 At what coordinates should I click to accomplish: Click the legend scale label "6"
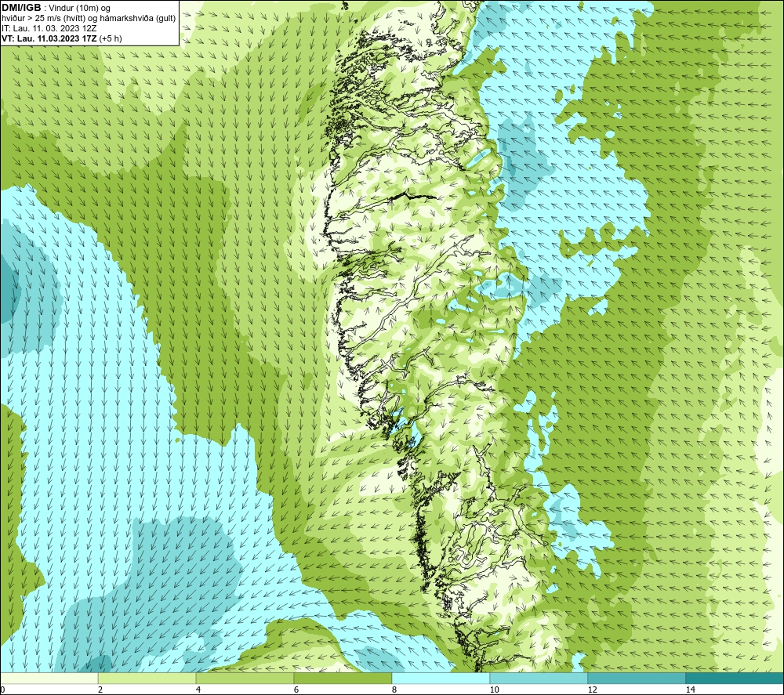click(x=296, y=690)
